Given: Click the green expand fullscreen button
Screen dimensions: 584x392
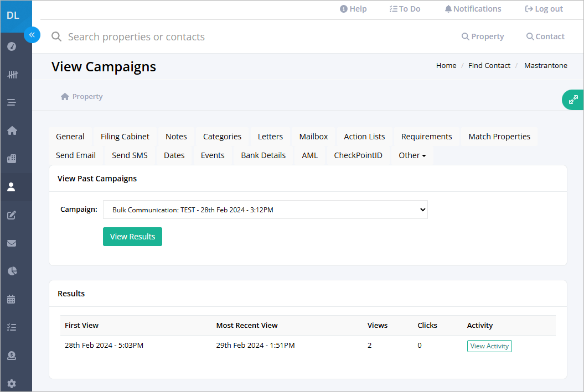Looking at the screenshot, I should pos(573,100).
